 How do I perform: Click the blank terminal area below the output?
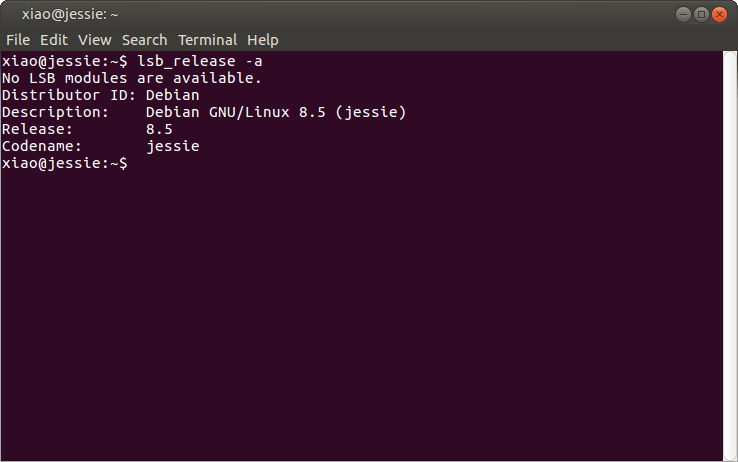360,320
